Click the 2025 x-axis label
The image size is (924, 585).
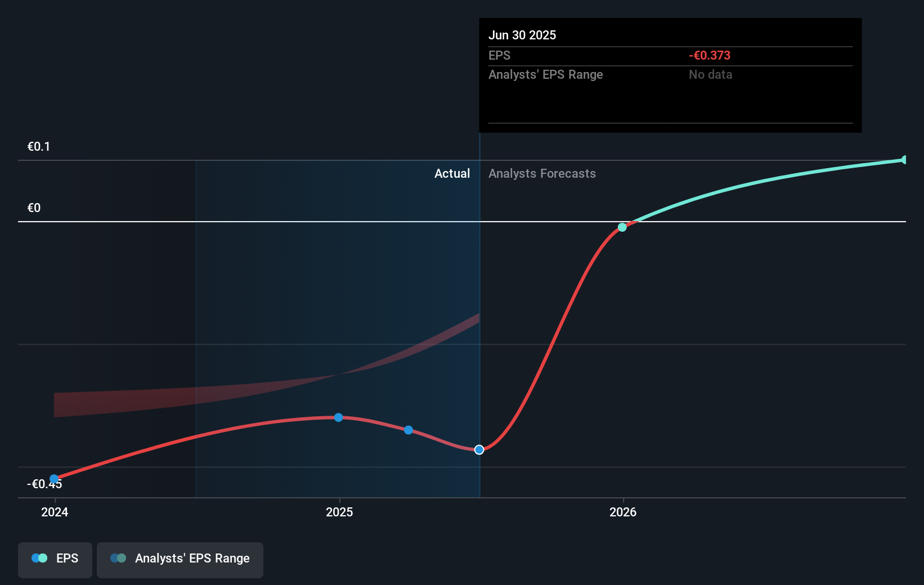tap(339, 512)
